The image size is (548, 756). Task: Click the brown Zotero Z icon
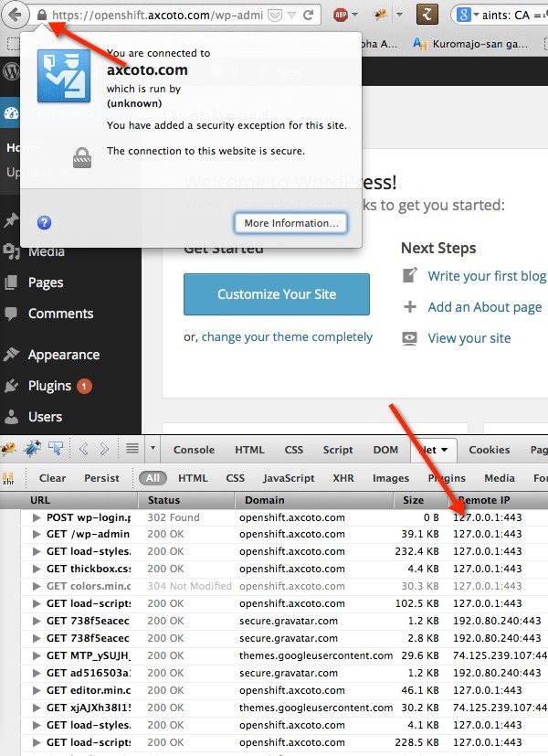tap(427, 15)
